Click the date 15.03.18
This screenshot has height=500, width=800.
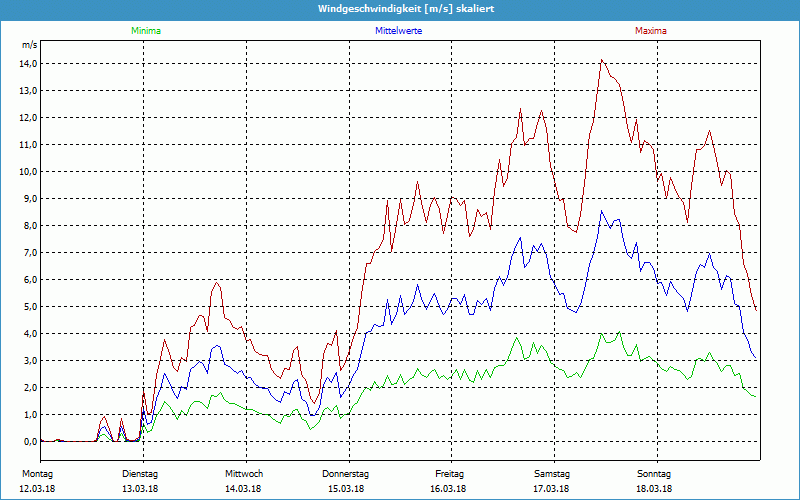click(x=345, y=489)
